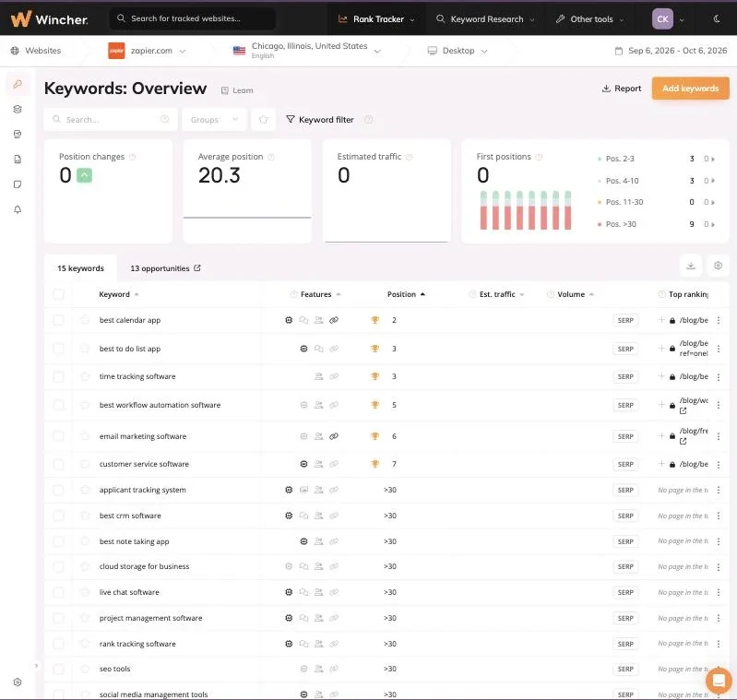Go to Websites breadcrumb
This screenshot has height=700, width=737.
pos(36,51)
